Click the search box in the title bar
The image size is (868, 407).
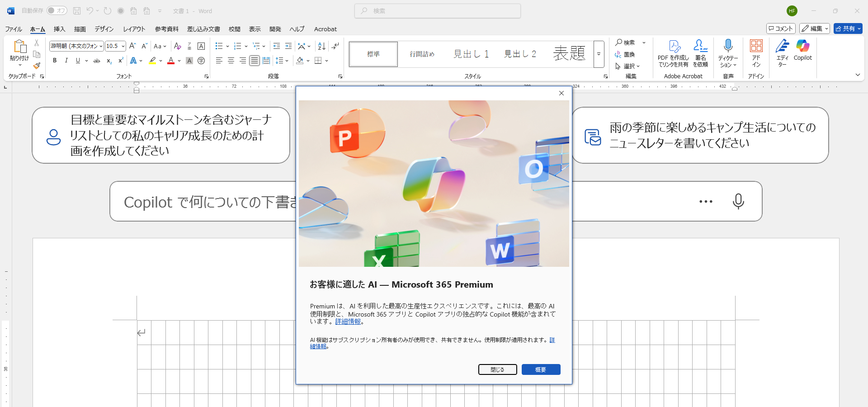point(438,11)
